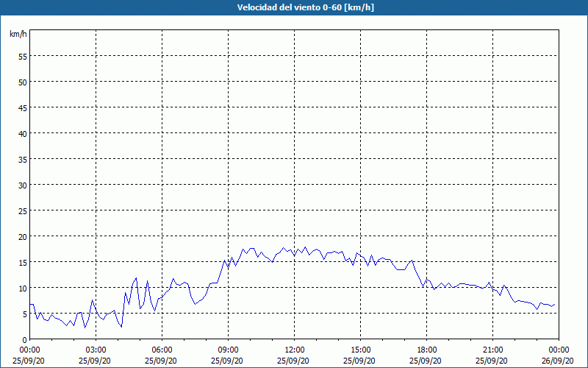Click the 30 value on the Y axis

pos(23,185)
